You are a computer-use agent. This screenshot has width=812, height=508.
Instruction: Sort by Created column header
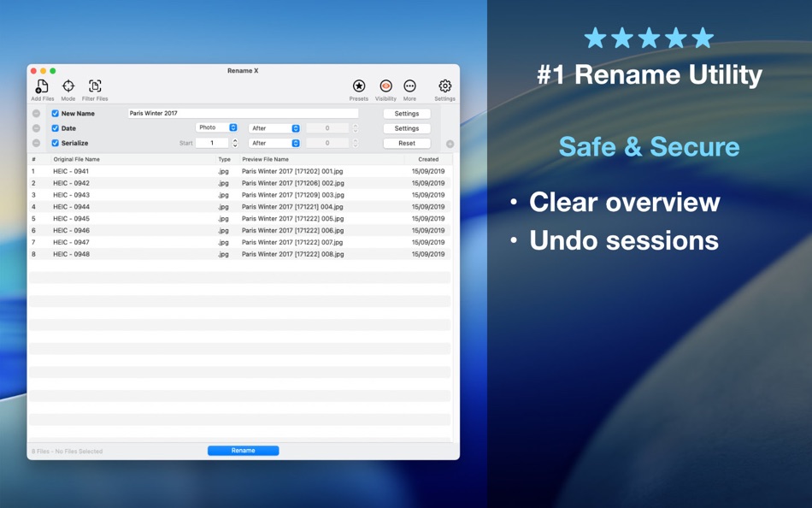click(428, 159)
